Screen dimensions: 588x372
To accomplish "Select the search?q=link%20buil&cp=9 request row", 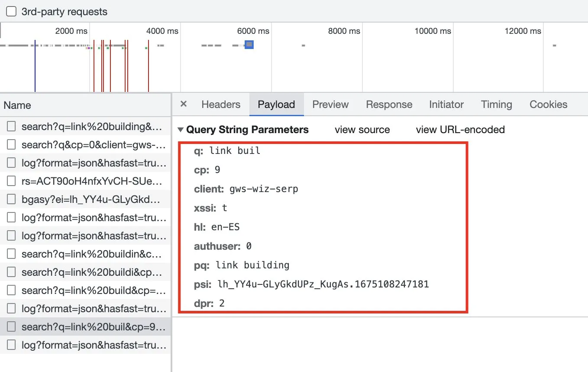I will pyautogui.click(x=85, y=327).
